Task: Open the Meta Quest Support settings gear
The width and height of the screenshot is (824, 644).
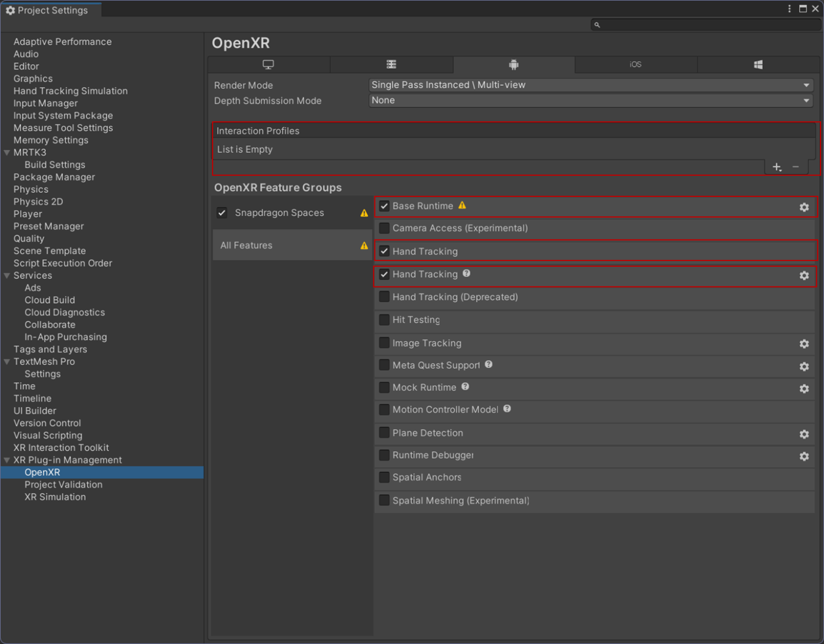Action: 804,366
